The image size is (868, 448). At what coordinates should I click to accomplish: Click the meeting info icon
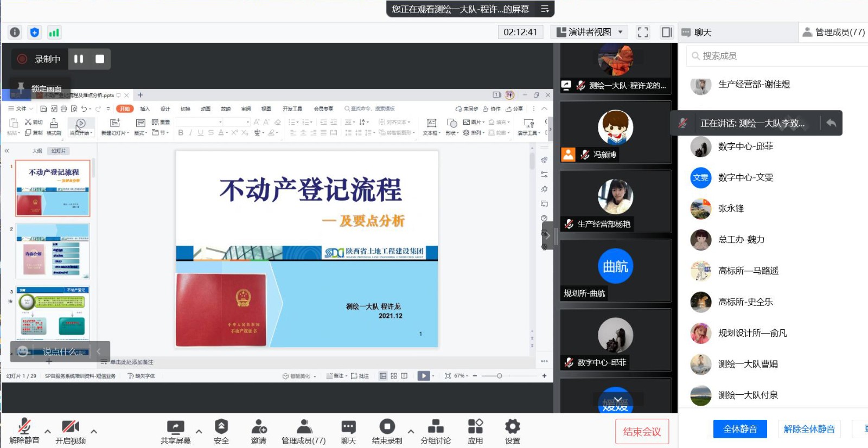click(x=15, y=32)
